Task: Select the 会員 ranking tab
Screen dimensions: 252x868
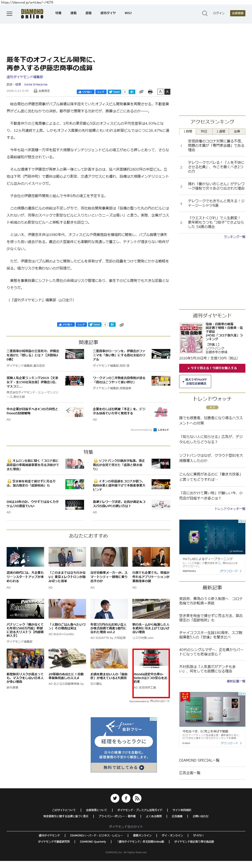Action: 237,131
